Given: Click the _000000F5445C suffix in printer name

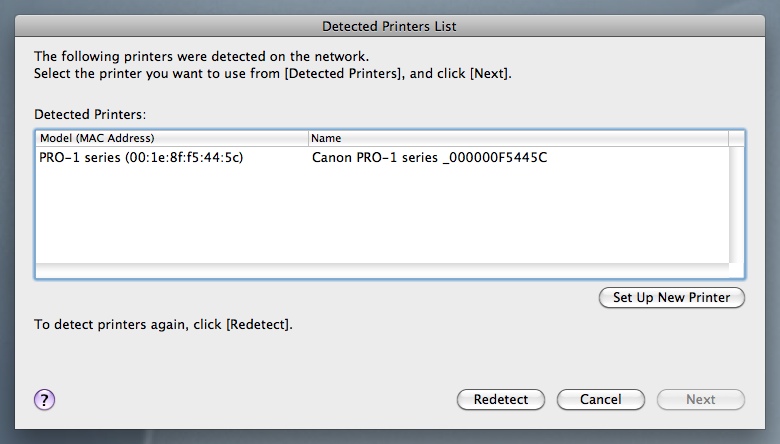Looking at the screenshot, I should (x=494, y=158).
